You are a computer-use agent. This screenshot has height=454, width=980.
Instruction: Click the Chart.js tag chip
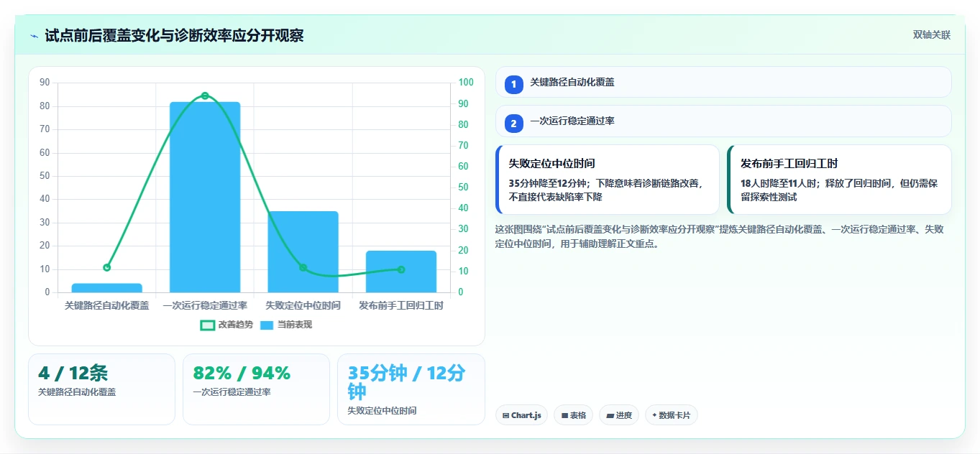coord(522,415)
